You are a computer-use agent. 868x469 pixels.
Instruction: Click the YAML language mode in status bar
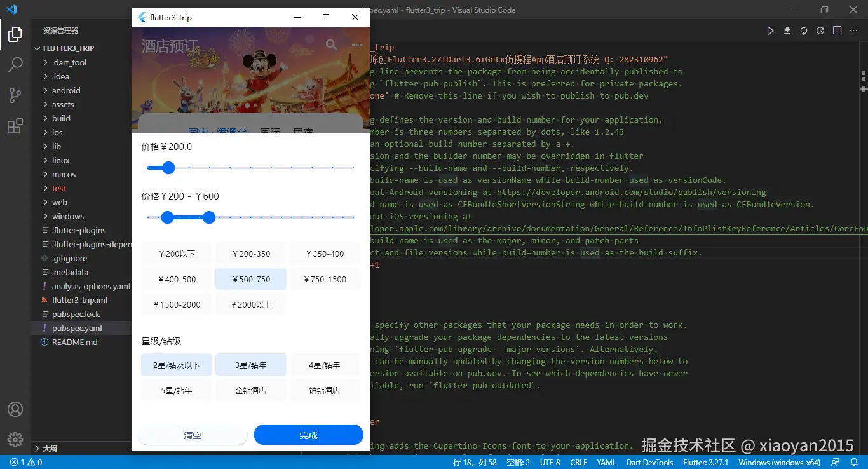606,462
